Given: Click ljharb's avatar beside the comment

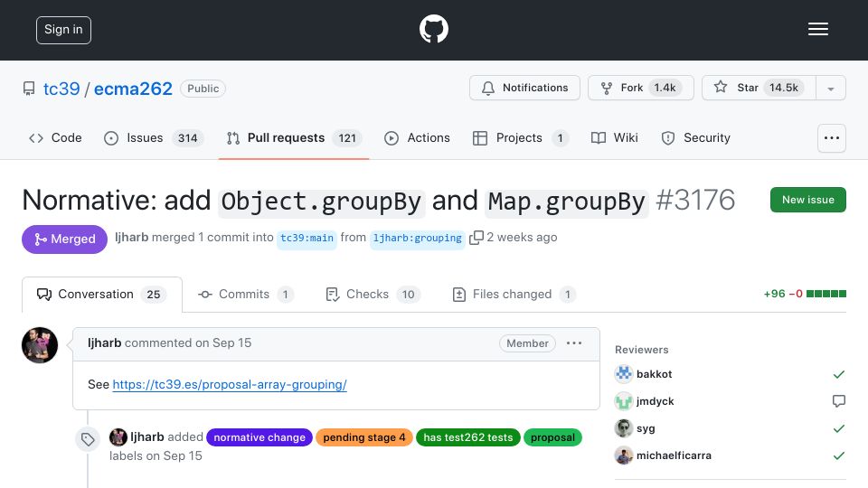Looking at the screenshot, I should tap(40, 345).
